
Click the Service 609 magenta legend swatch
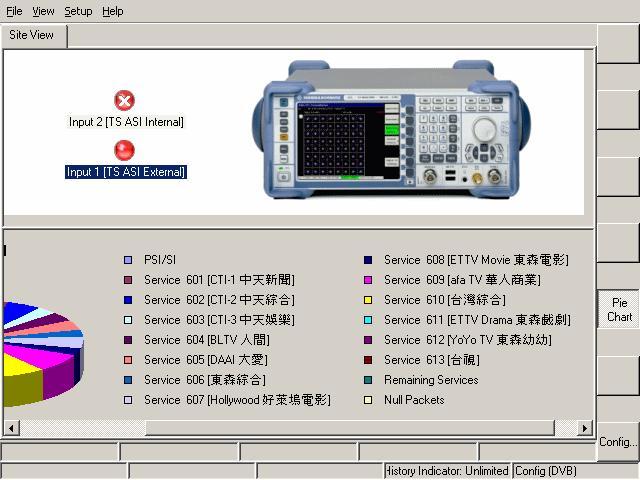[x=368, y=280]
